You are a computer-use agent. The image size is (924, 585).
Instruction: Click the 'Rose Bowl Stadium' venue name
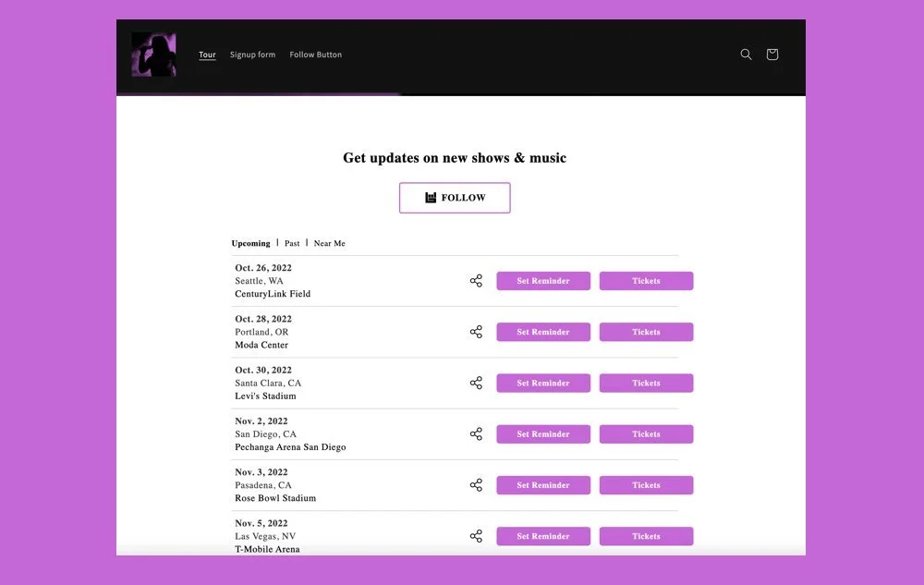coord(275,498)
